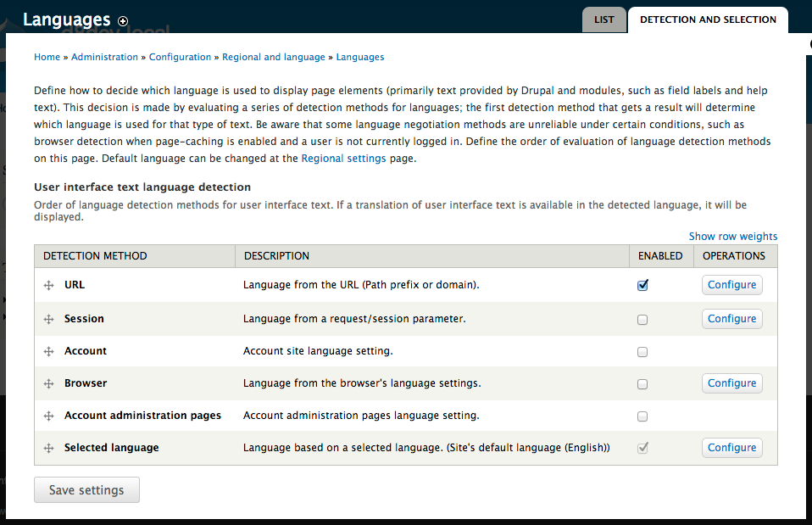Screen dimensions: 812x525
Task: Switch to the List tab
Action: [603, 20]
